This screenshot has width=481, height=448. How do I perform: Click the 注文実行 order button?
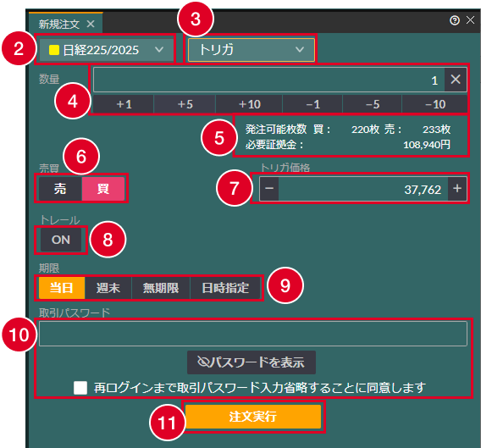click(x=253, y=417)
